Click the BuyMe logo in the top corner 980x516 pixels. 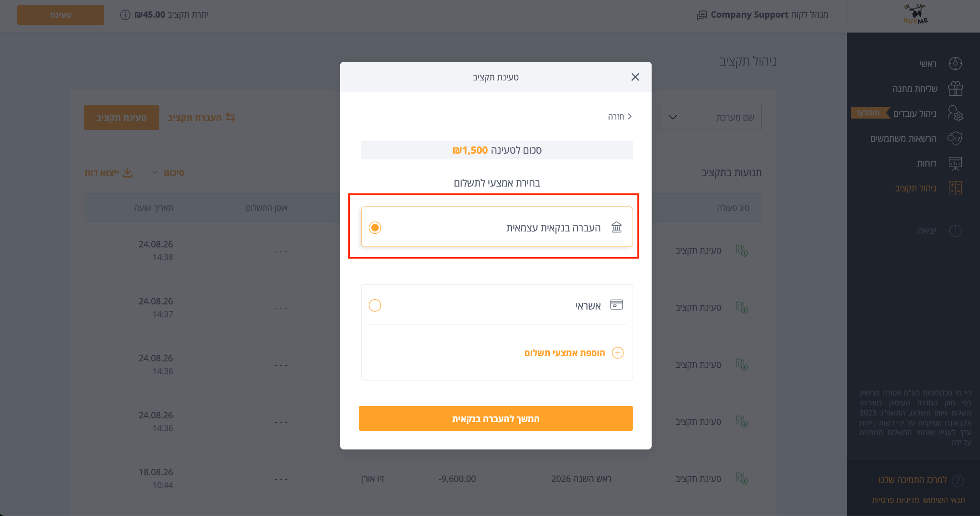tap(915, 14)
